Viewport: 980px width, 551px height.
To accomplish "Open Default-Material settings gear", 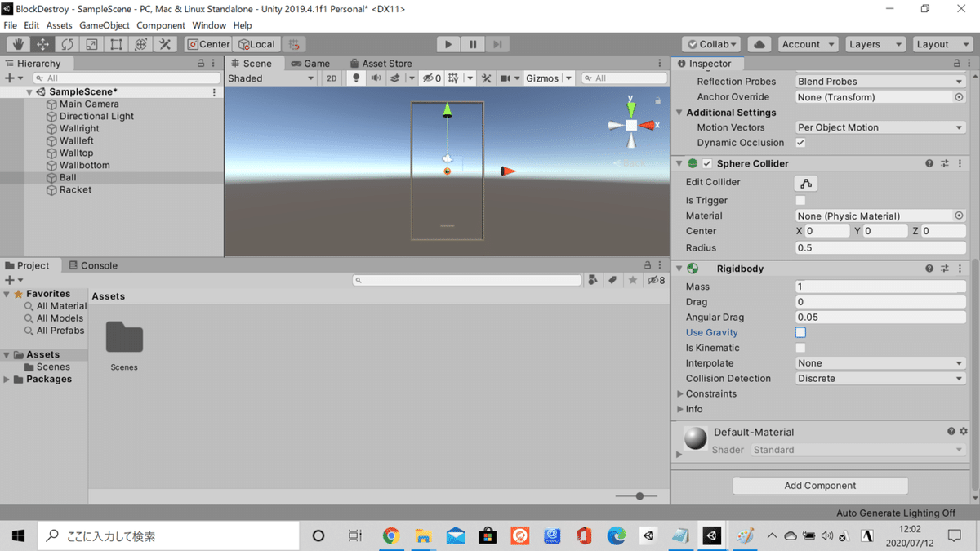I will coord(964,431).
